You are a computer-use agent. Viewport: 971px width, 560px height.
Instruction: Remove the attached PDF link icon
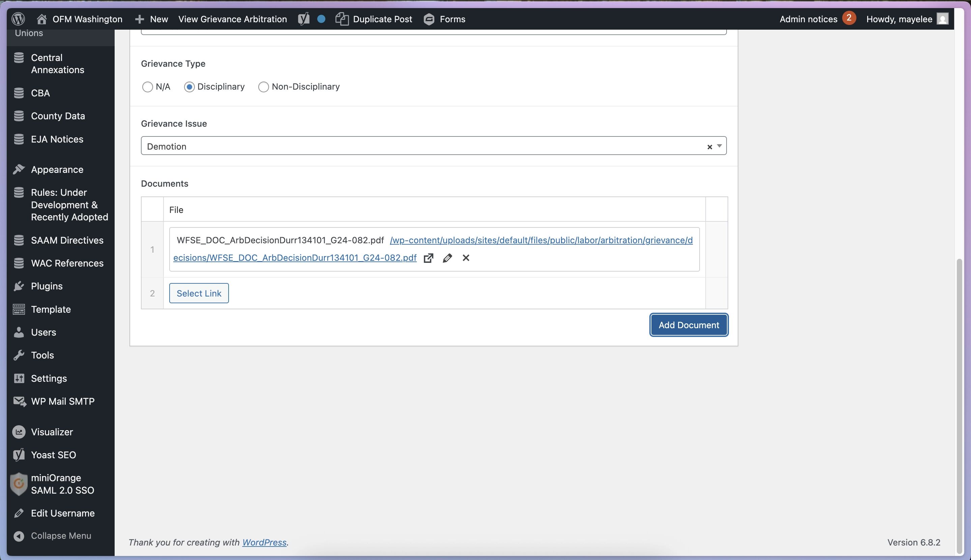[466, 258]
